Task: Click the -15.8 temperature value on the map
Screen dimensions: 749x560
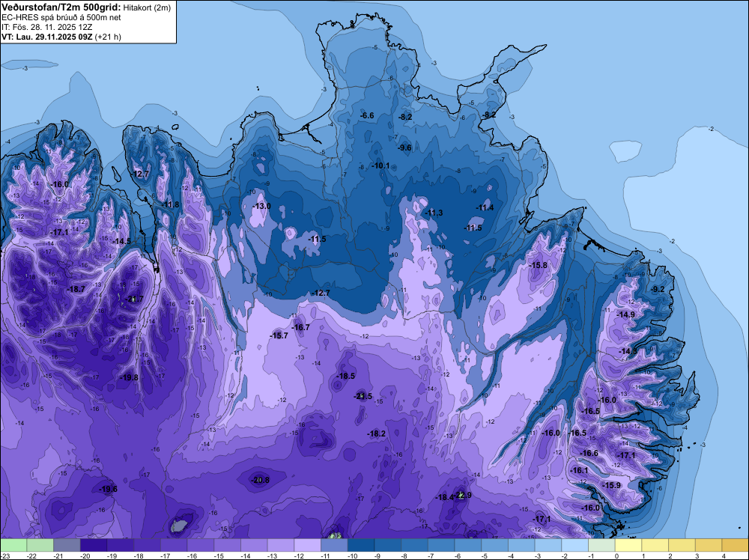Action: 539,265
